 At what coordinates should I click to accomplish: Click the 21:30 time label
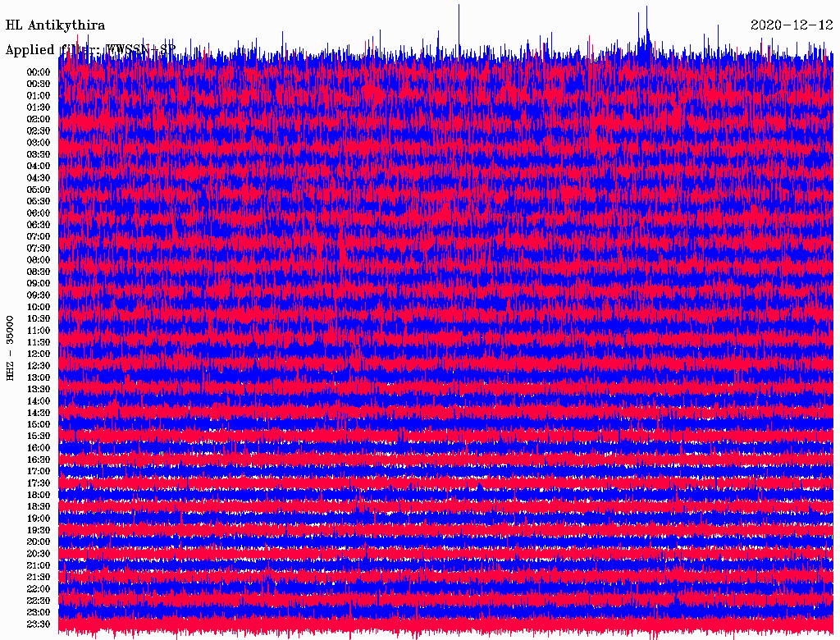(39, 578)
